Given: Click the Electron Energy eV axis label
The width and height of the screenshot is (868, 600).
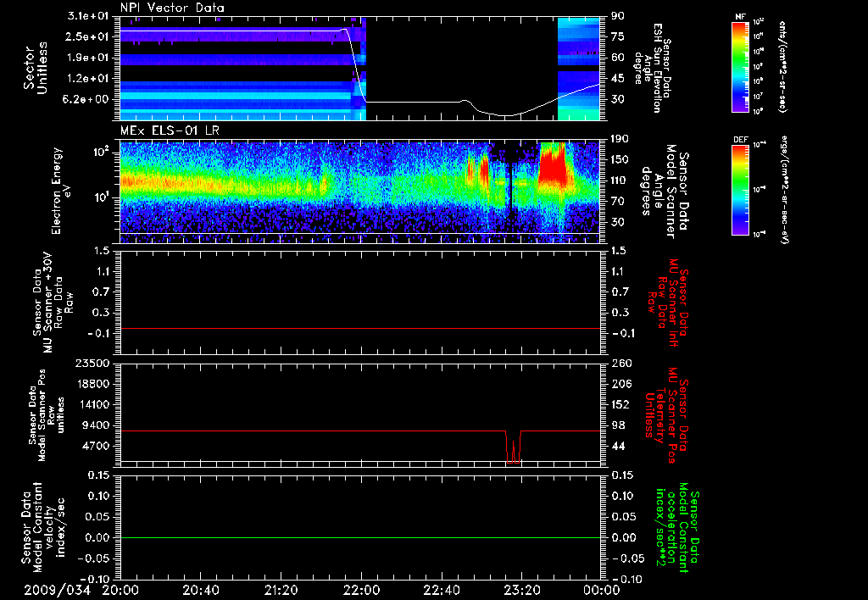Looking at the screenshot, I should [x=63, y=192].
